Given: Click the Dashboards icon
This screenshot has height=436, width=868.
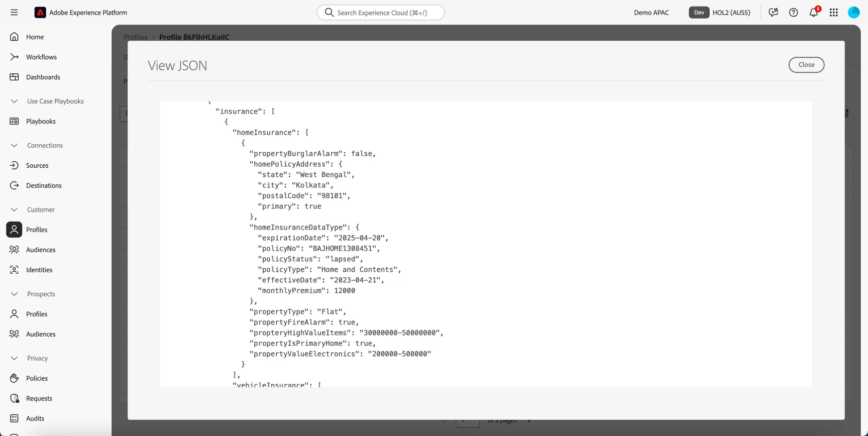Looking at the screenshot, I should [x=14, y=77].
